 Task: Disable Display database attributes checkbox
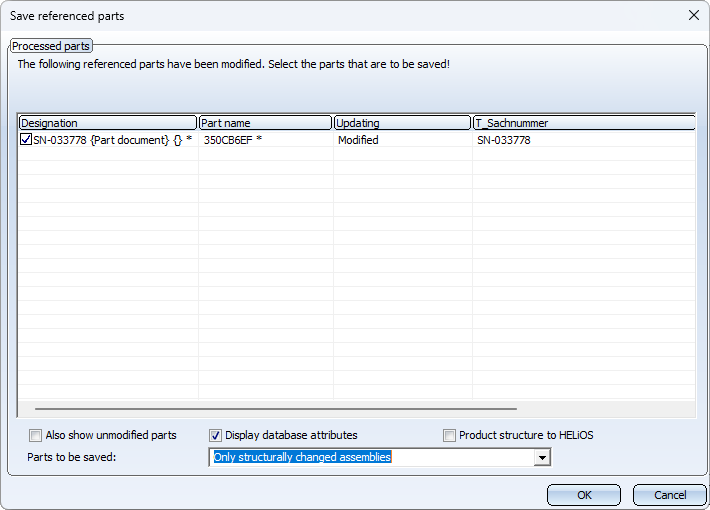pos(215,435)
